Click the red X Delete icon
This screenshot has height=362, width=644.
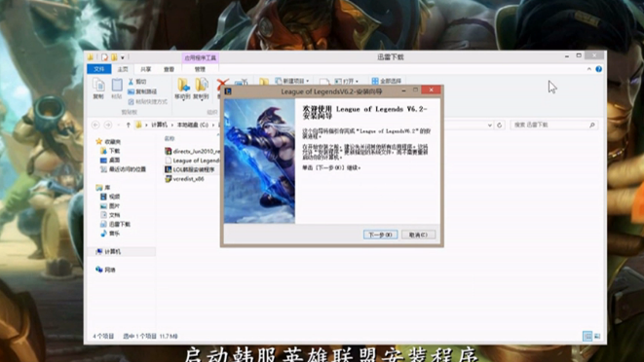(x=222, y=83)
